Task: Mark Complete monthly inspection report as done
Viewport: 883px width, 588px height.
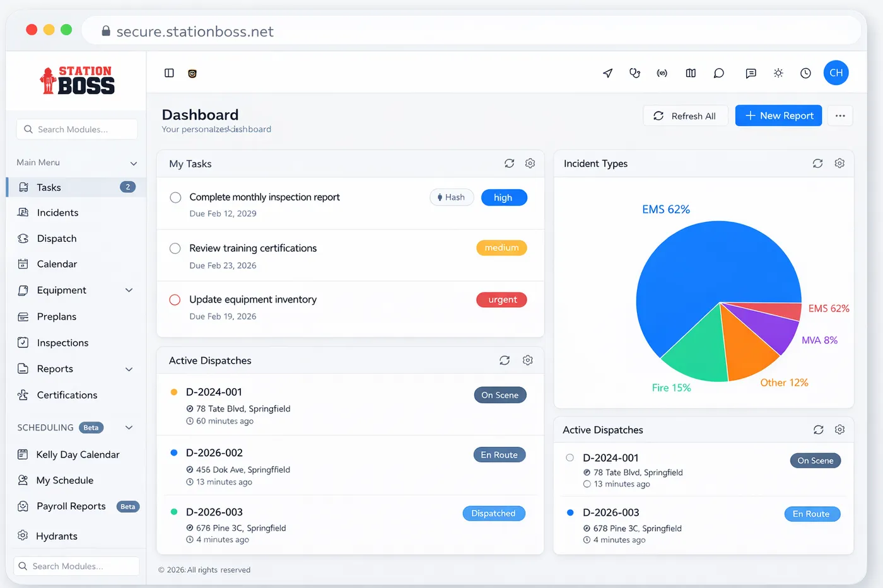Action: click(x=175, y=196)
